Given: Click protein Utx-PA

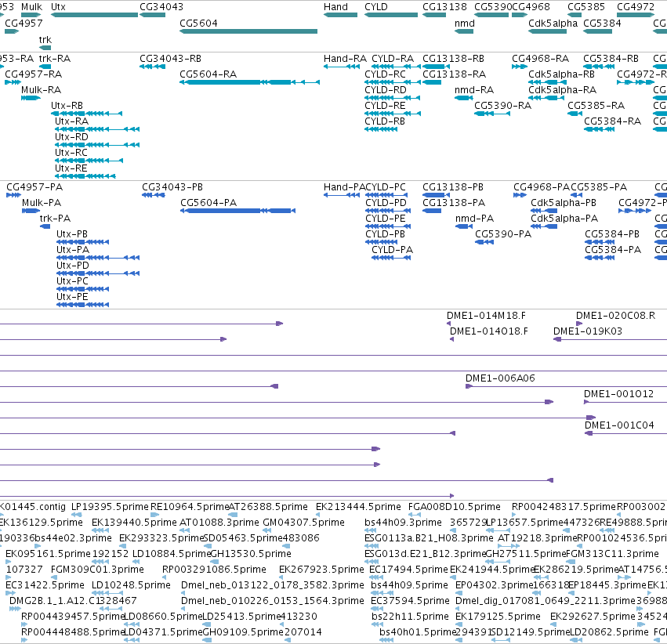Looking at the screenshot, I should click(x=98, y=258).
